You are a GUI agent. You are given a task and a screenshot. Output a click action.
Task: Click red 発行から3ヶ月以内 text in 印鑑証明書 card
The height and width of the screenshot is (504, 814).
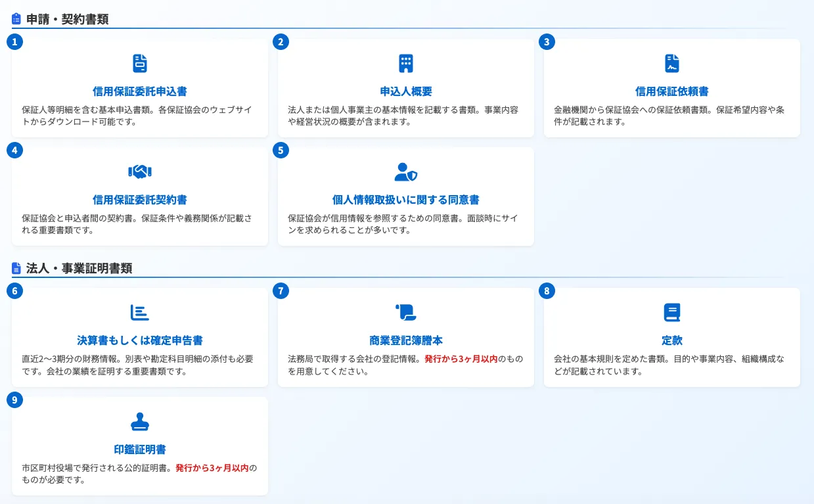[x=212, y=468]
